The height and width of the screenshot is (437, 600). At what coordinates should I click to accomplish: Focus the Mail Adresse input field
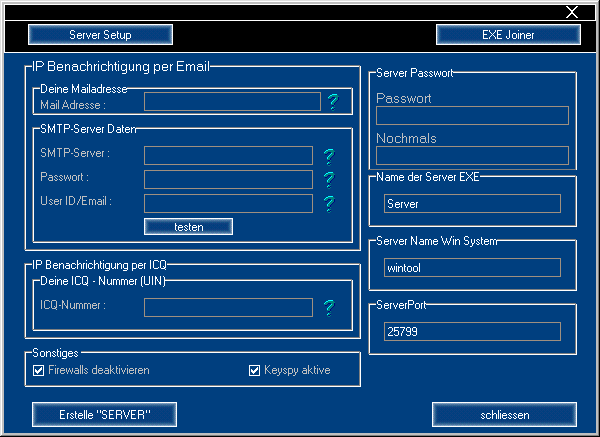click(x=232, y=101)
